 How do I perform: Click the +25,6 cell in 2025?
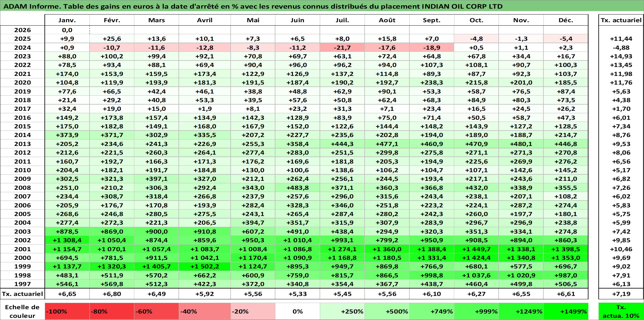coord(112,39)
